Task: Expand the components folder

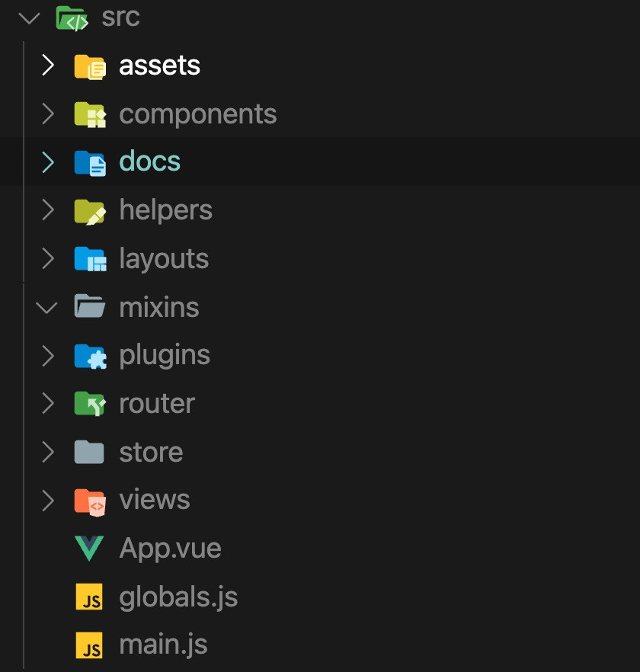Action: click(x=47, y=114)
